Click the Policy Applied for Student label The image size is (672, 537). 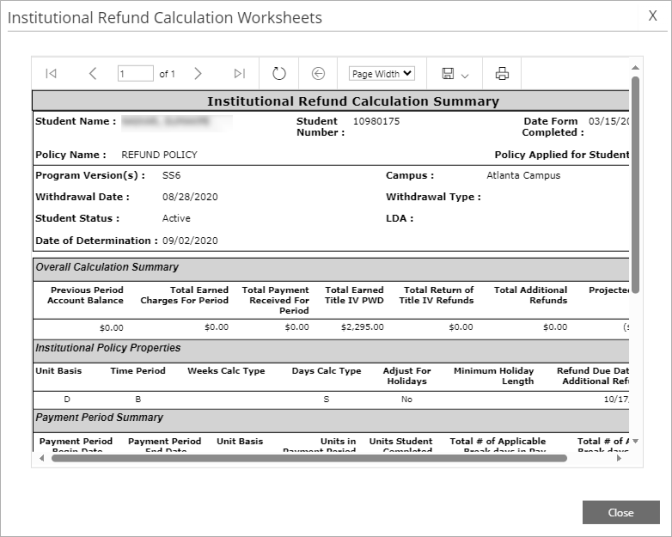pos(561,155)
